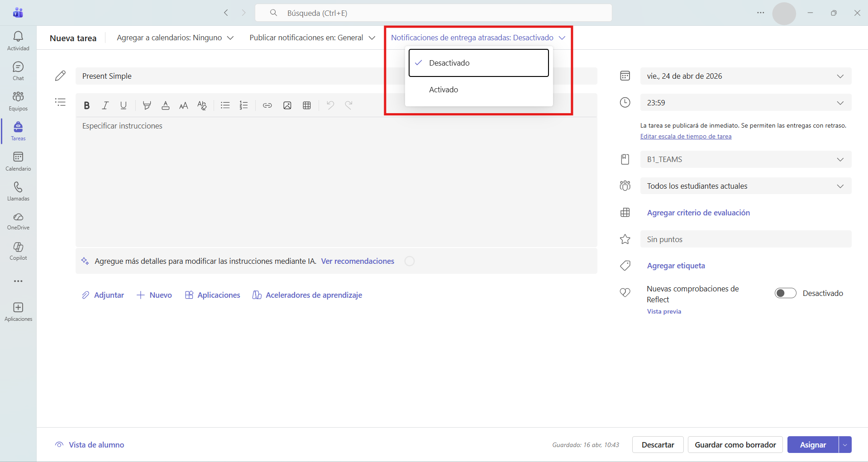Redo the last edit
Image resolution: width=868 pixels, height=462 pixels.
[x=348, y=105]
